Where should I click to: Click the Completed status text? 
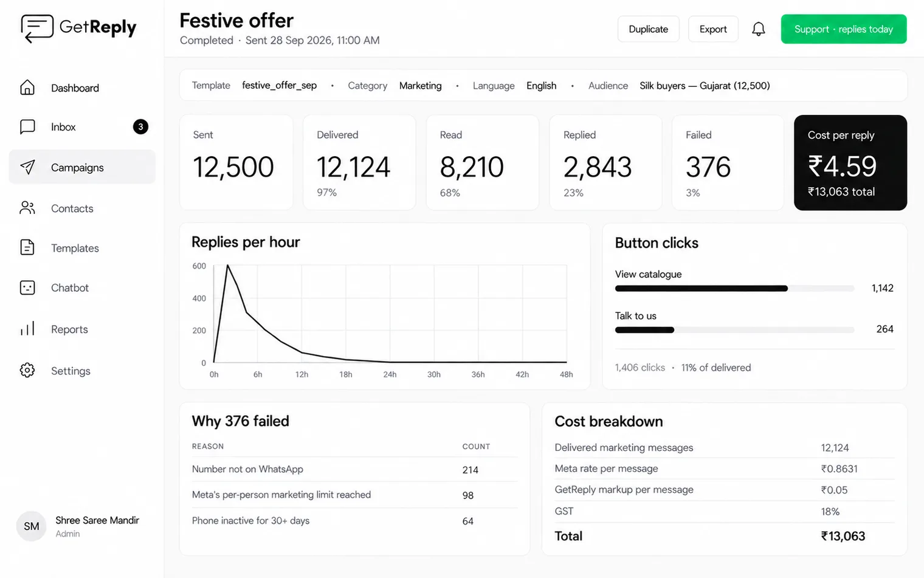pos(207,40)
